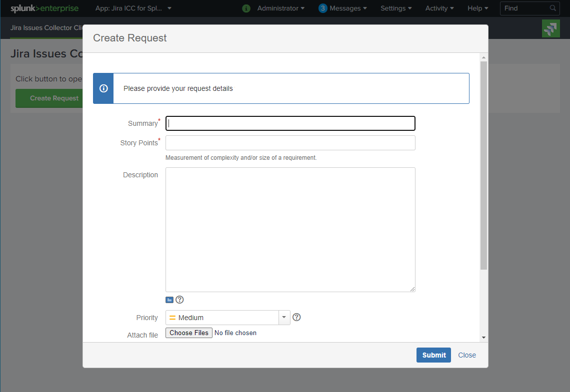Click the Priority dropdown arrow

pyautogui.click(x=284, y=318)
